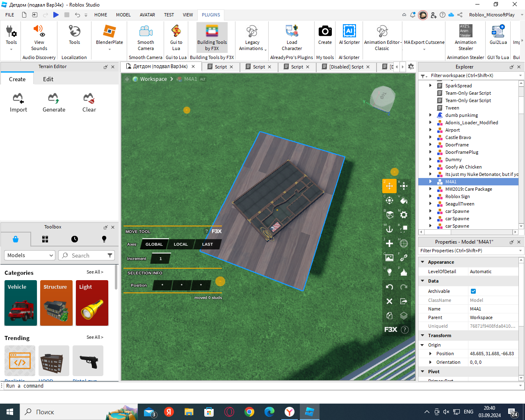Click Workspace in viewport breadcrumb

click(x=153, y=79)
